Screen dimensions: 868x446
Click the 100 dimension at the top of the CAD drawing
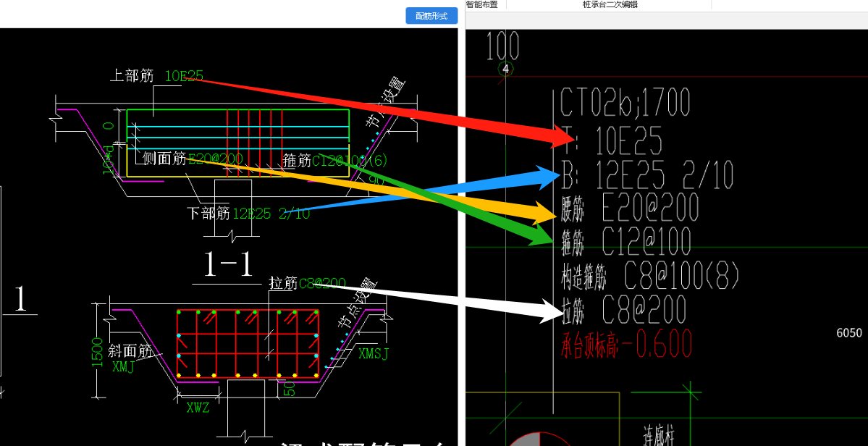point(502,46)
